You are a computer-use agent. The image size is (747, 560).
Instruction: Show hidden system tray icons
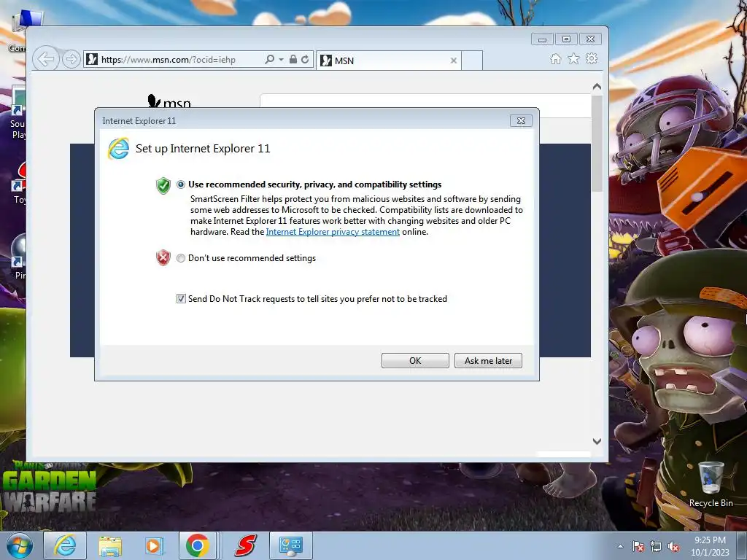tap(620, 546)
